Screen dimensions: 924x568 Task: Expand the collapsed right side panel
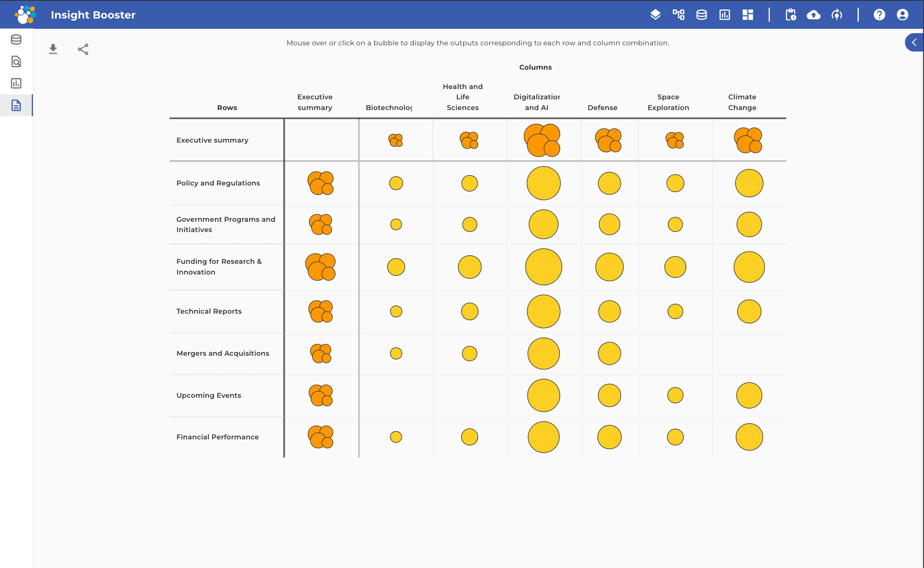point(914,42)
